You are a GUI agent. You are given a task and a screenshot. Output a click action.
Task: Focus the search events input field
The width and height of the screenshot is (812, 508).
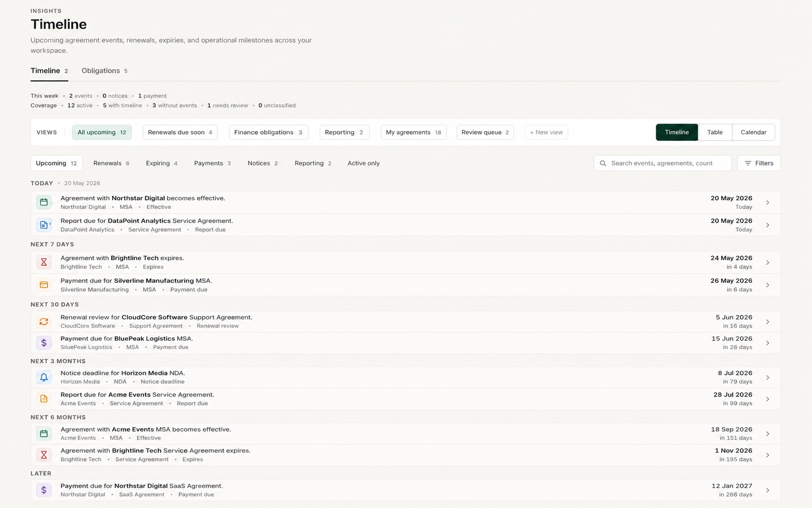(663, 163)
